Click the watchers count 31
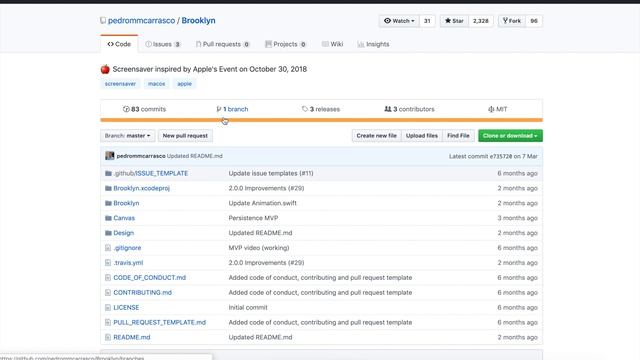The image size is (640, 360). pos(427,21)
